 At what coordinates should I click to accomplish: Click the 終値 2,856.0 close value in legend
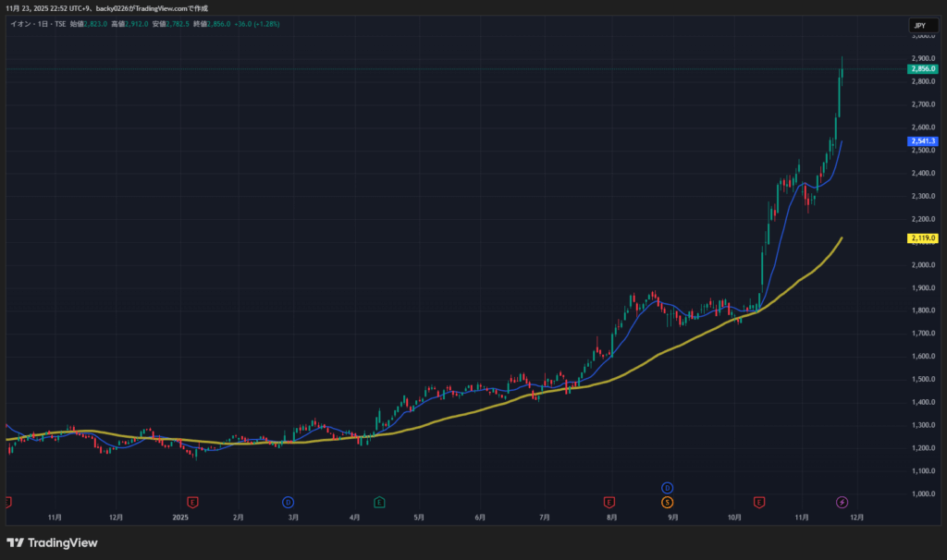tap(205, 24)
